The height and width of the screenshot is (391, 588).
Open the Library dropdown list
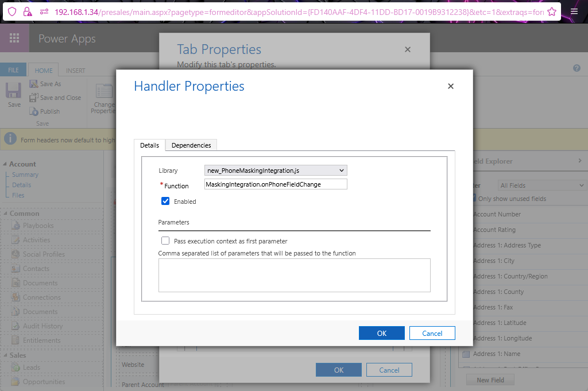click(276, 171)
